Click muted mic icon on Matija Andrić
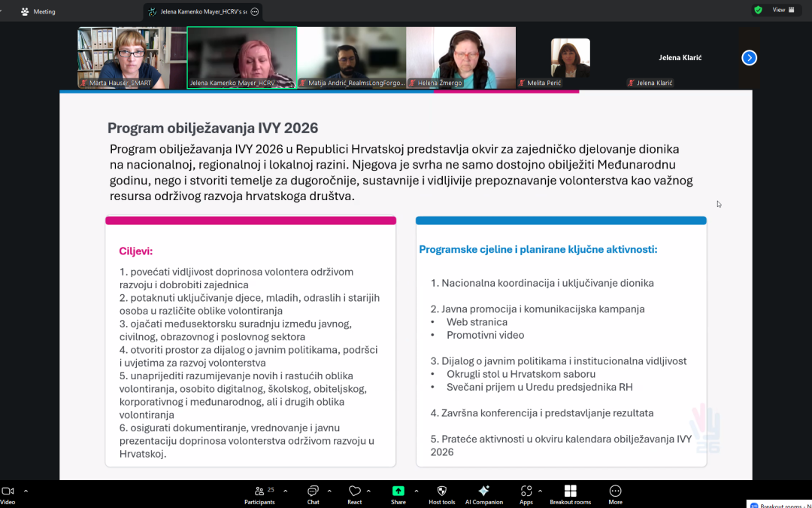This screenshot has height=508, width=812. 303,83
